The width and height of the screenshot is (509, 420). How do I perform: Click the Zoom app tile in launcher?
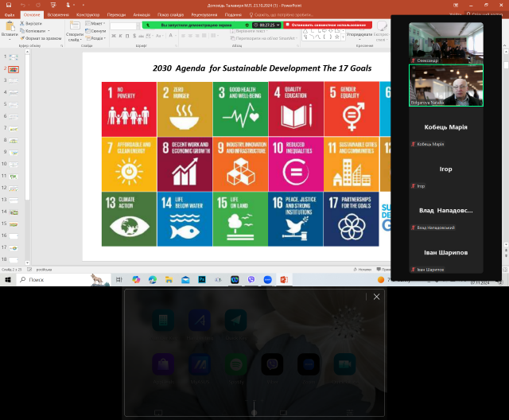(x=309, y=364)
